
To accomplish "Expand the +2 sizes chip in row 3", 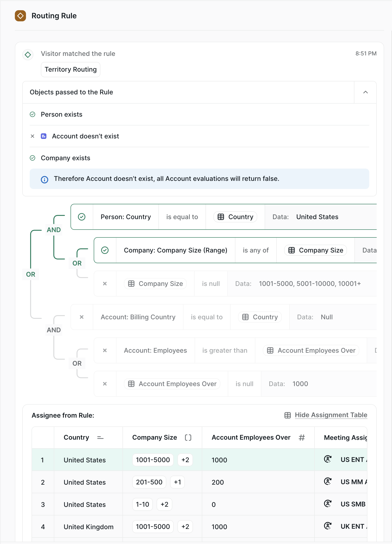I will pos(164,504).
